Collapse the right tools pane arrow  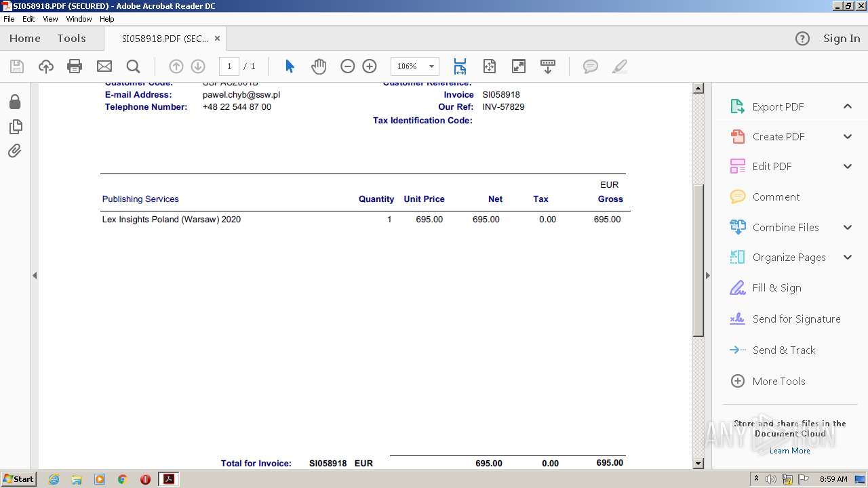(x=707, y=275)
